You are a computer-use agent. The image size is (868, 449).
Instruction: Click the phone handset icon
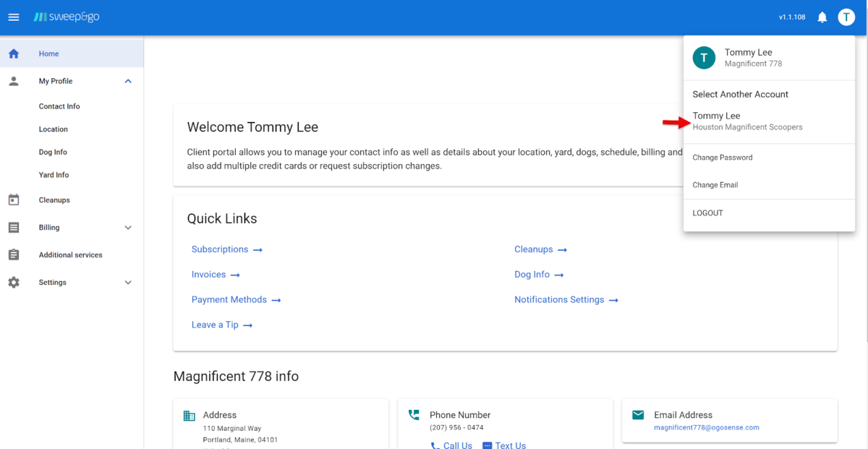(x=413, y=414)
